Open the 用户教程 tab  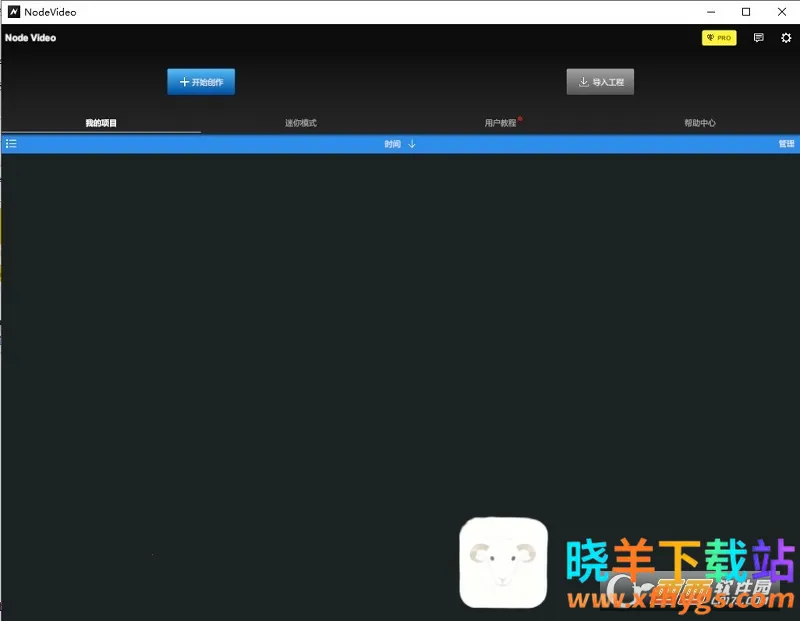tap(500, 123)
